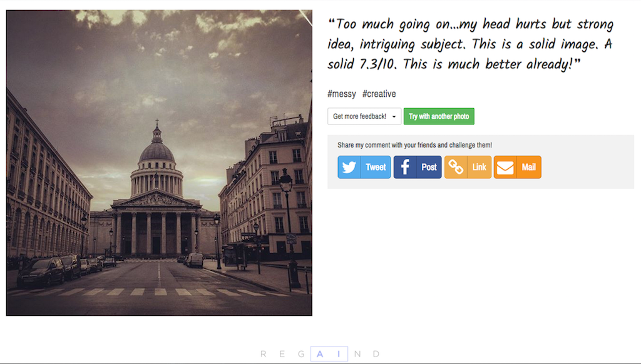The image size is (641, 364).
Task: Click the highlighted 'AI' box in footer logo
Action: click(329, 354)
